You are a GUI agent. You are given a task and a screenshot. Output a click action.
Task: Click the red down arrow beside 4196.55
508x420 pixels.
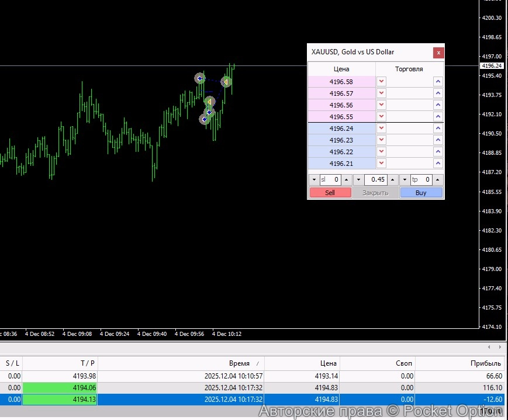point(381,117)
